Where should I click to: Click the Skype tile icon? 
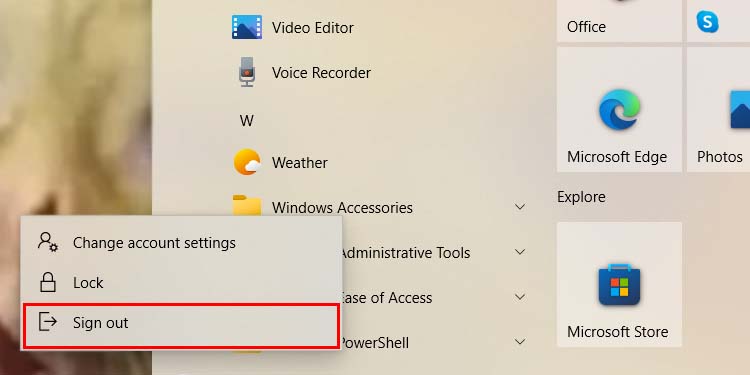(707, 22)
